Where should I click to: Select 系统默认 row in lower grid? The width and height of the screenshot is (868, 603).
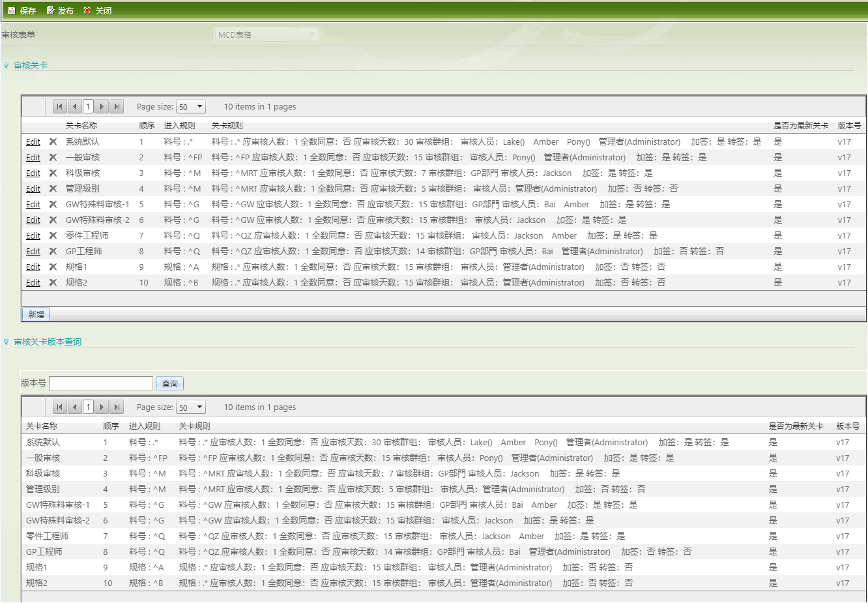(444, 442)
